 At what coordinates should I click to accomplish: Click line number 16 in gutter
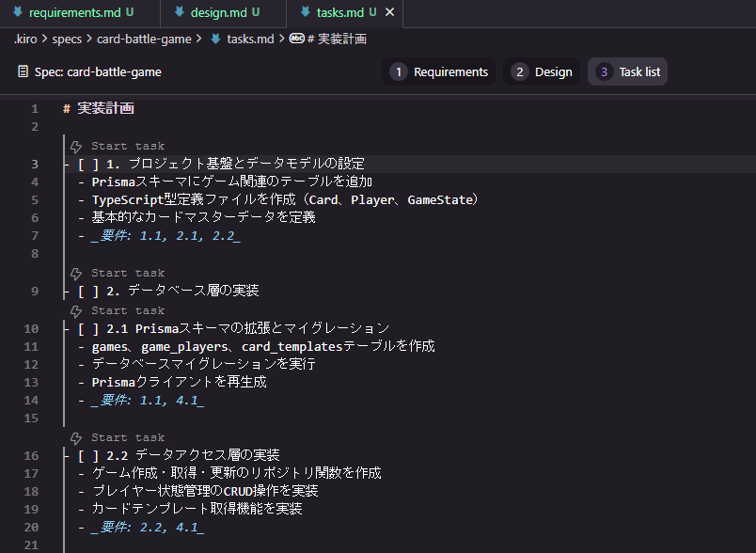[x=31, y=455]
